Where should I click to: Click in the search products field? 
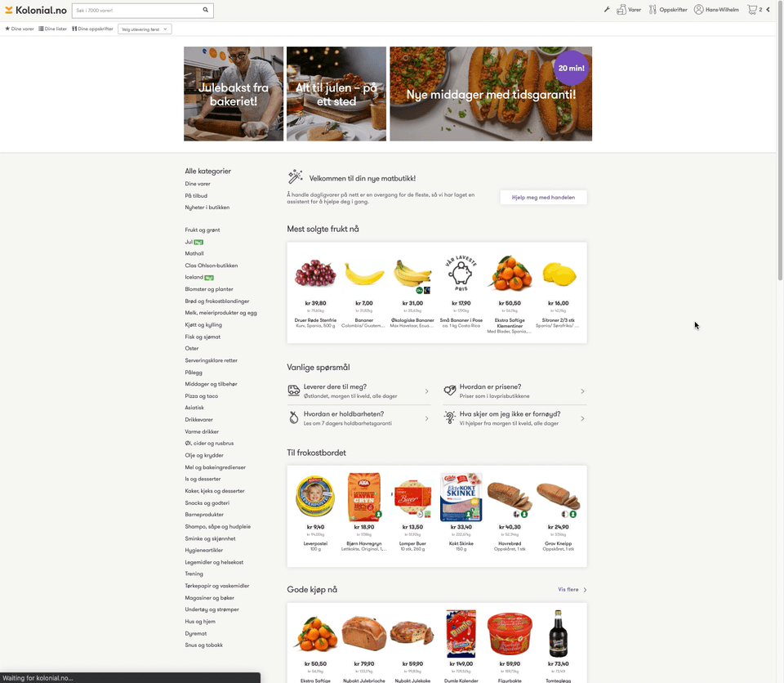[x=136, y=10]
